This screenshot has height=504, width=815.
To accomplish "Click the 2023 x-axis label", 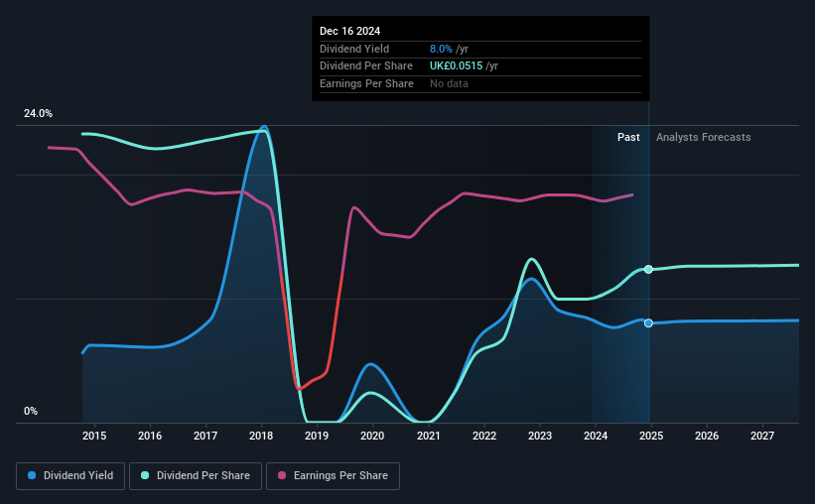I will 540,436.
